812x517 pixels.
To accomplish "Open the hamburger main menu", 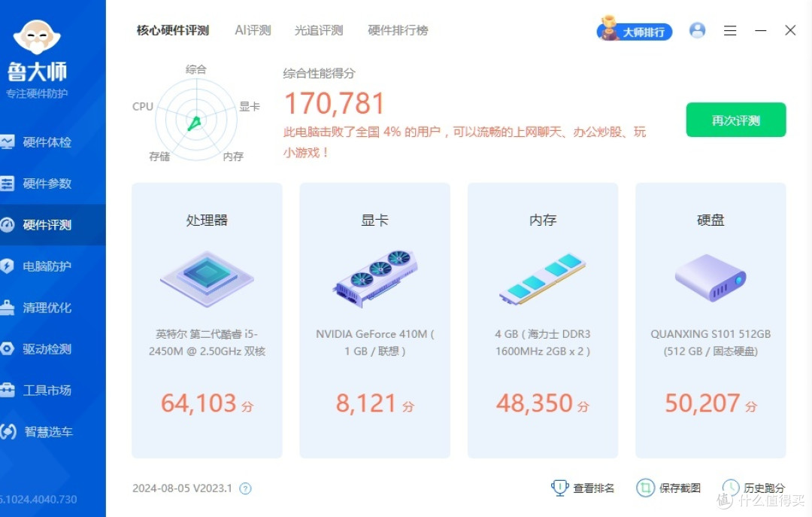I will click(729, 31).
